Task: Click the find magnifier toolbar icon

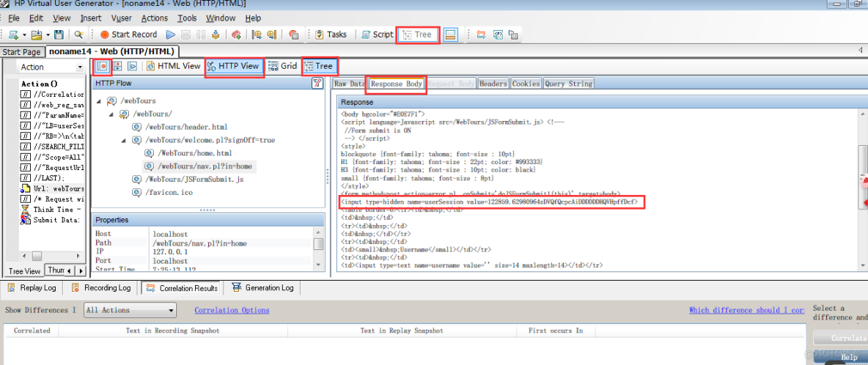Action: point(78,34)
